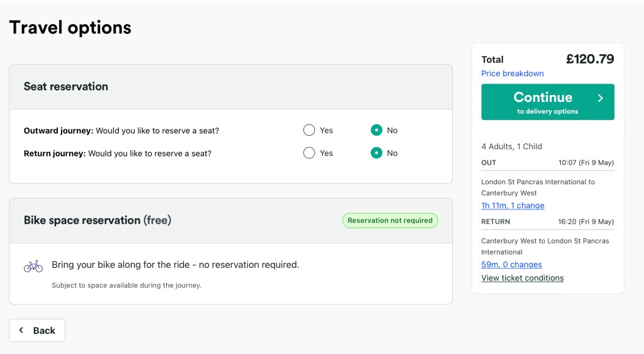The height and width of the screenshot is (354, 644).
Task: Click the Bike space reservation header
Action: click(97, 221)
